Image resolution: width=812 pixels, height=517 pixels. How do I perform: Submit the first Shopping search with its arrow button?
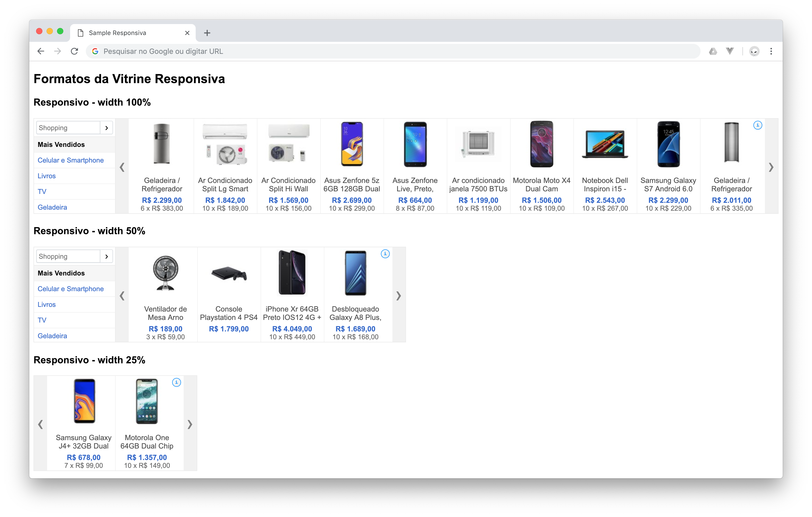(x=106, y=128)
